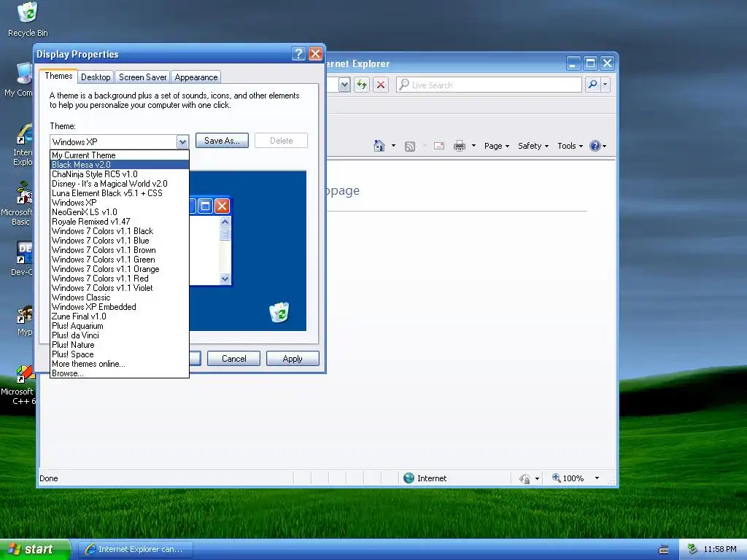Click the Live Search magnifier button
Screen dimensions: 747x560
coord(592,85)
